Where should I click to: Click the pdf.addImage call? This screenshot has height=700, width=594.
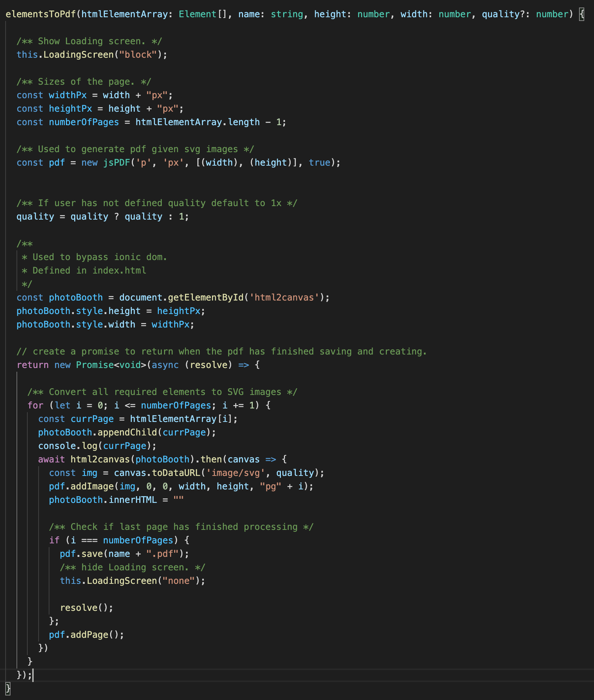point(181,486)
